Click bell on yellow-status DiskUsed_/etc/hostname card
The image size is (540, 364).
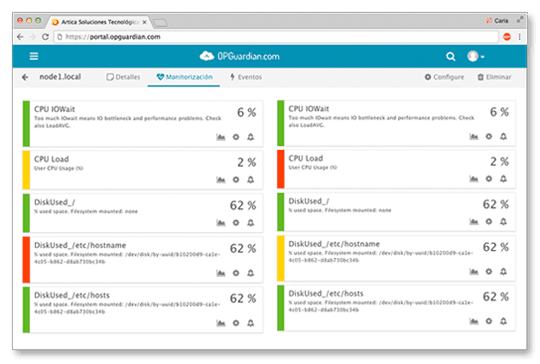point(503,272)
